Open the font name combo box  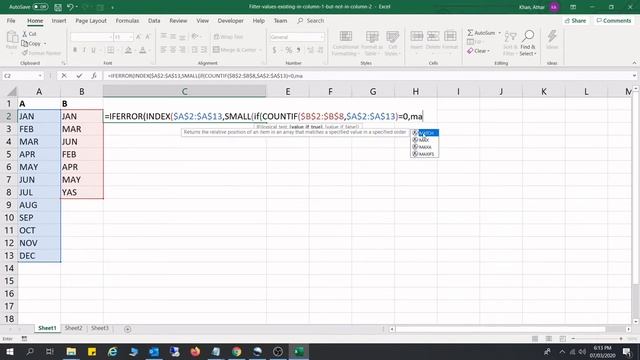coord(92,37)
